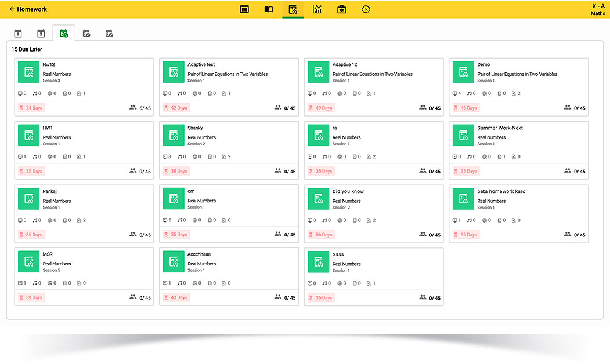Switch to the first hourglass calendar tab
This screenshot has width=610, height=364.
[x=18, y=34]
